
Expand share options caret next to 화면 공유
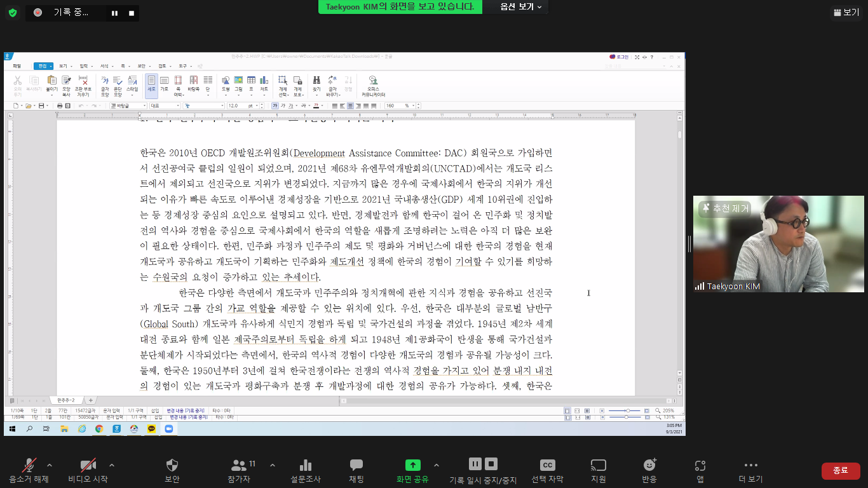click(436, 464)
